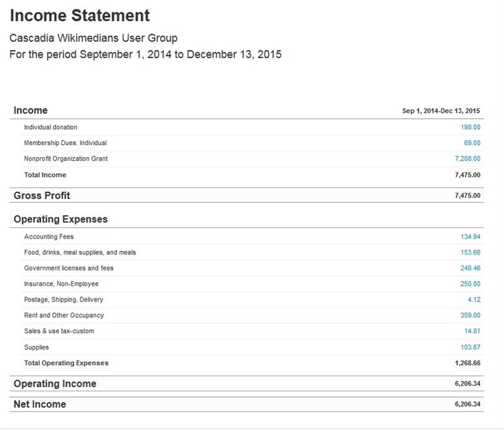504x430 pixels.
Task: Open the Individual donation amount 198.00
Action: (470, 127)
